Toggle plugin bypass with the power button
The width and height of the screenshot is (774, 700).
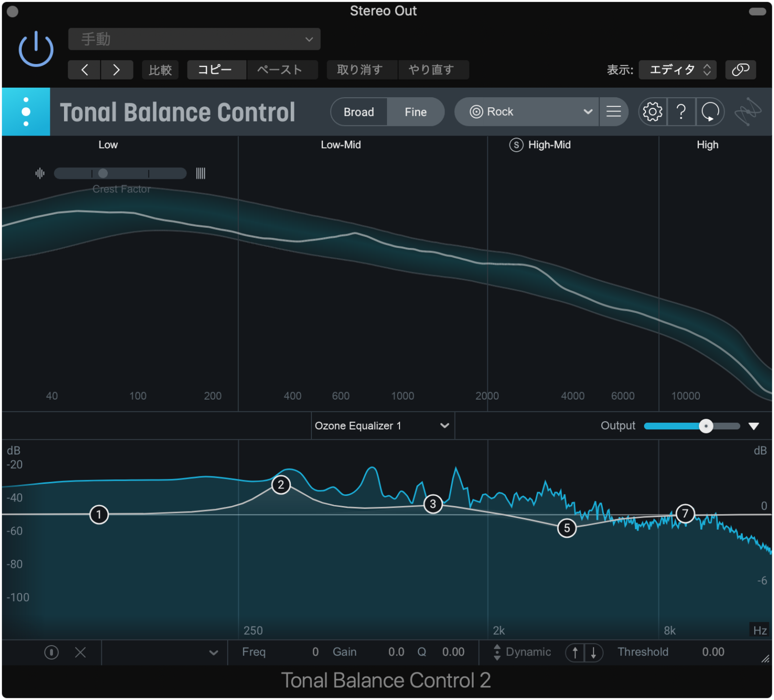[35, 48]
